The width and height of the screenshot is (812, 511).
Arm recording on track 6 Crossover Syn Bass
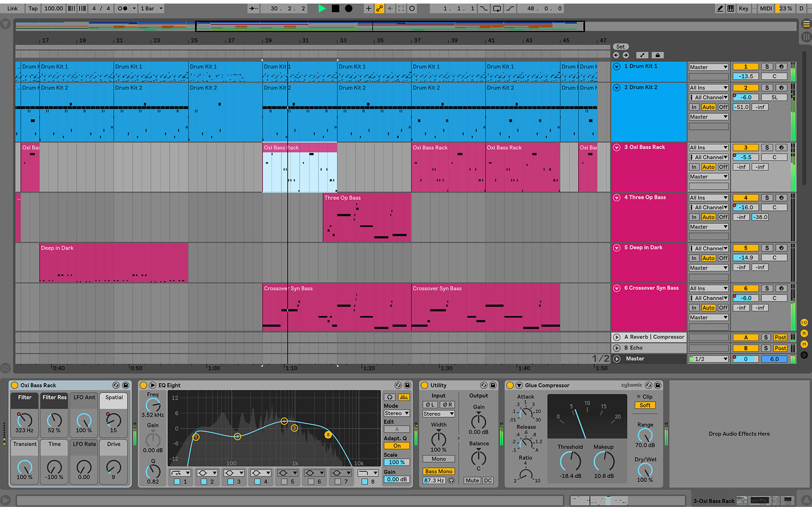tap(782, 288)
